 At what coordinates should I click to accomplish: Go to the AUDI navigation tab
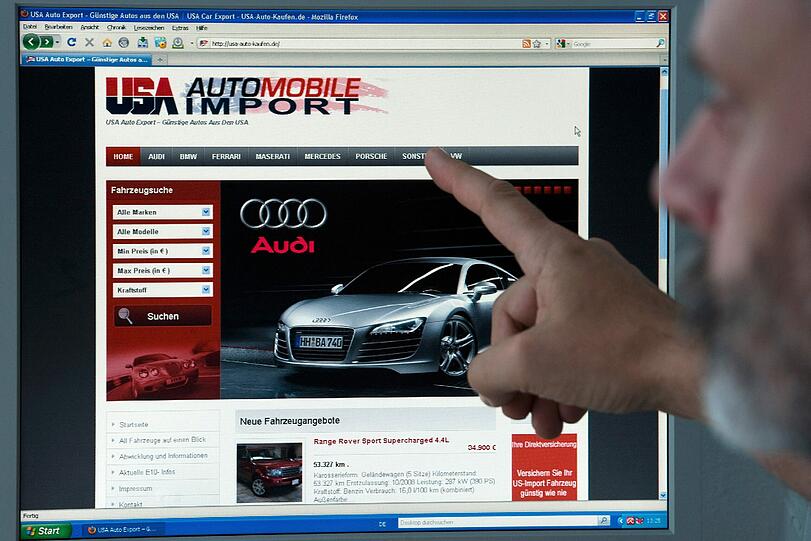156,156
